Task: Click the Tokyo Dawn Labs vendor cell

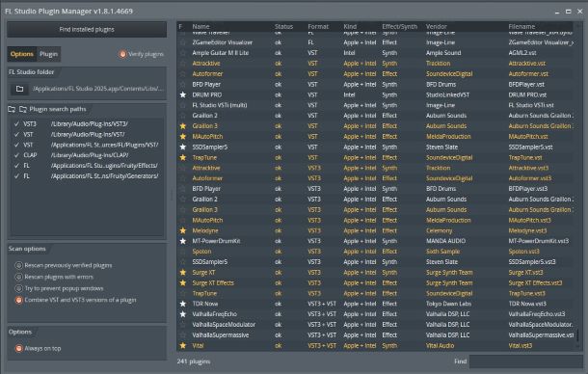Action: [x=448, y=304]
